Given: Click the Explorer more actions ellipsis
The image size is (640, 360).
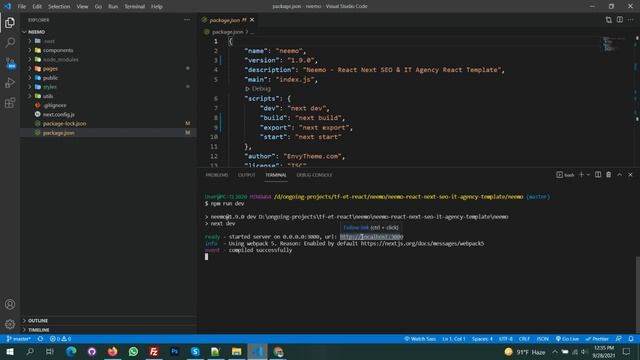Looking at the screenshot, I should (187, 20).
